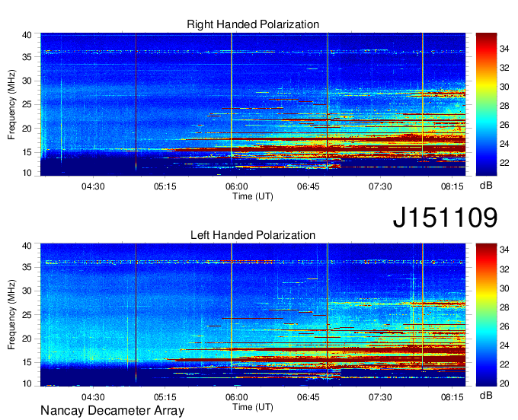Click the 22 dB tick on right-handed color bar
Screen dimensions: 518x420
(504, 163)
